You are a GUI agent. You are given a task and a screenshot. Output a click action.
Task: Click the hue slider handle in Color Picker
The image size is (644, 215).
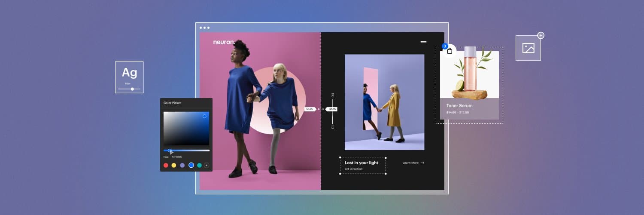[170, 150]
